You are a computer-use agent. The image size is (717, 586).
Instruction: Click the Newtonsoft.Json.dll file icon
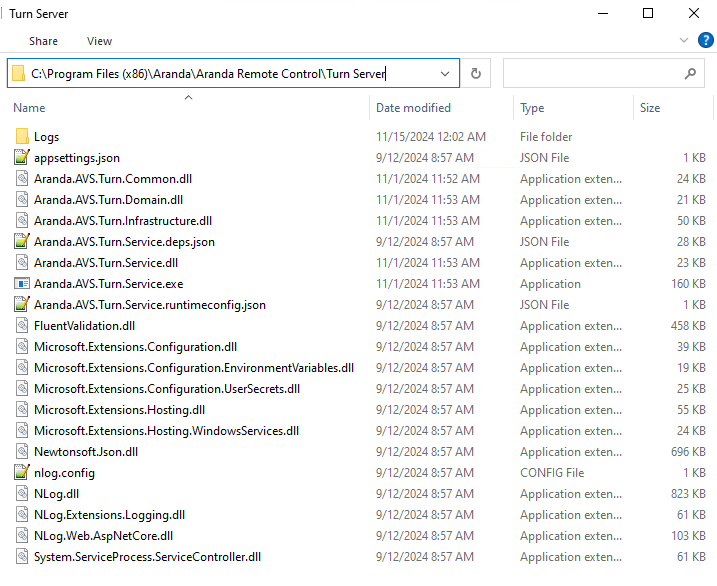pos(21,452)
